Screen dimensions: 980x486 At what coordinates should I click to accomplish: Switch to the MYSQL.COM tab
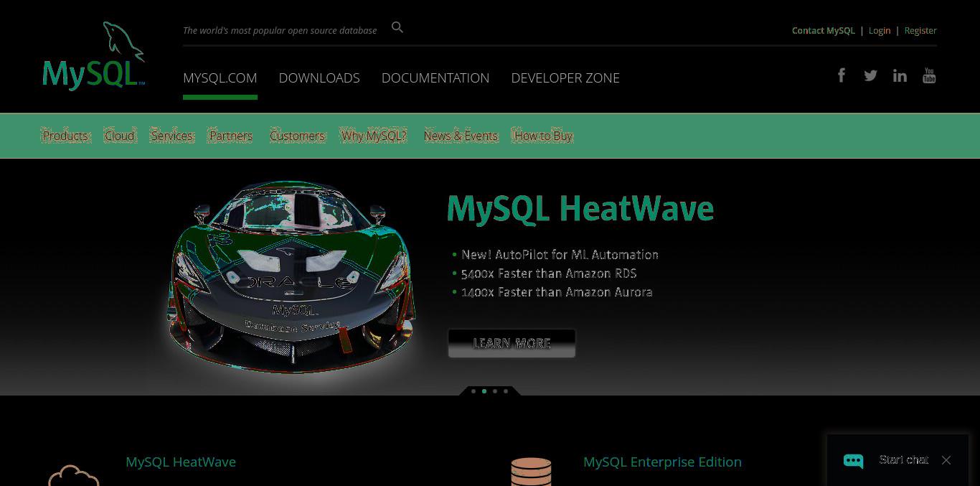point(220,78)
